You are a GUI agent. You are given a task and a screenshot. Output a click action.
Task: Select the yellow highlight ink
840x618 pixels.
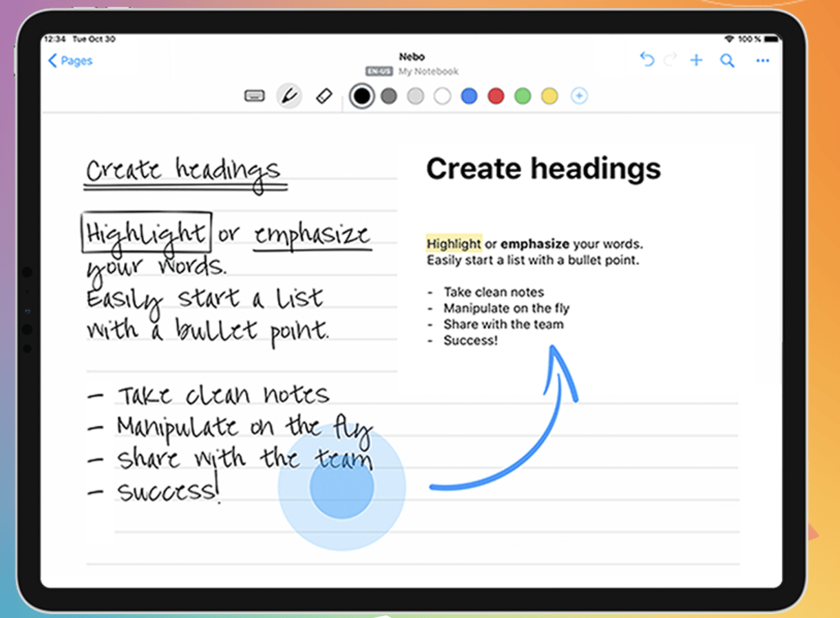tap(549, 96)
